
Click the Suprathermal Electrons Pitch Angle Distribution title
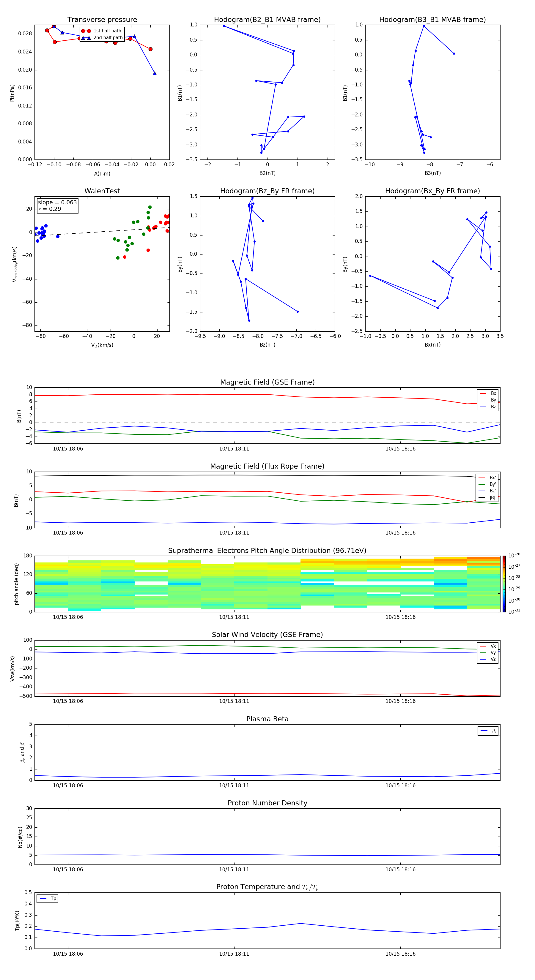267,551
